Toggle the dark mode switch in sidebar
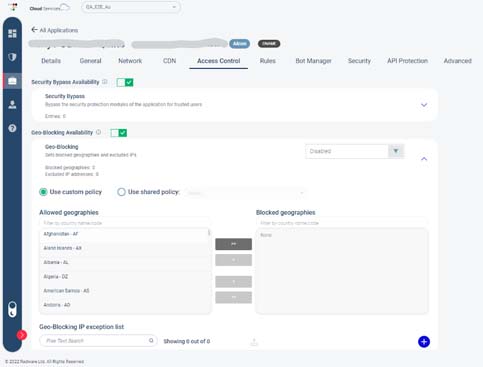The image size is (483, 367). pyautogui.click(x=12, y=309)
